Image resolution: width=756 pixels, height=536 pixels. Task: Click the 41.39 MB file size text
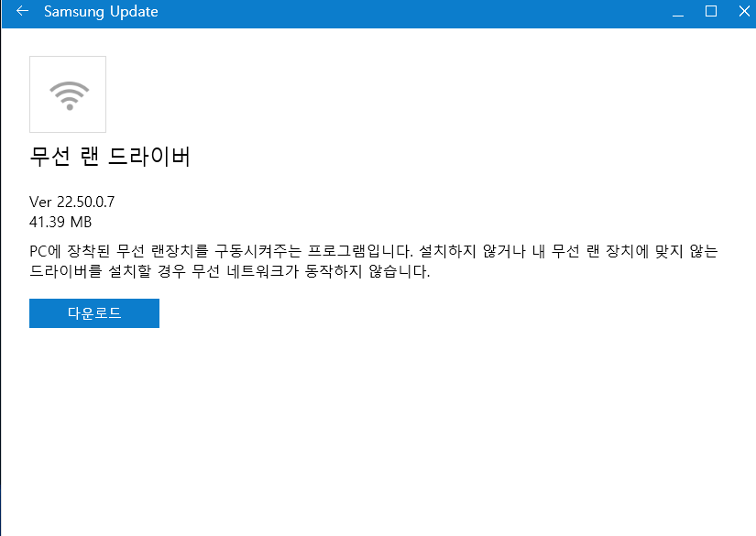tap(60, 222)
